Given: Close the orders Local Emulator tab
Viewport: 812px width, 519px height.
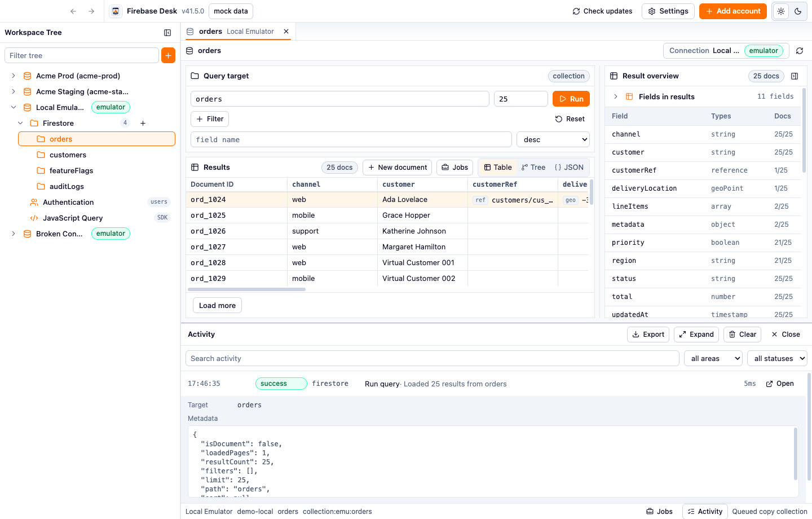Looking at the screenshot, I should (x=286, y=32).
